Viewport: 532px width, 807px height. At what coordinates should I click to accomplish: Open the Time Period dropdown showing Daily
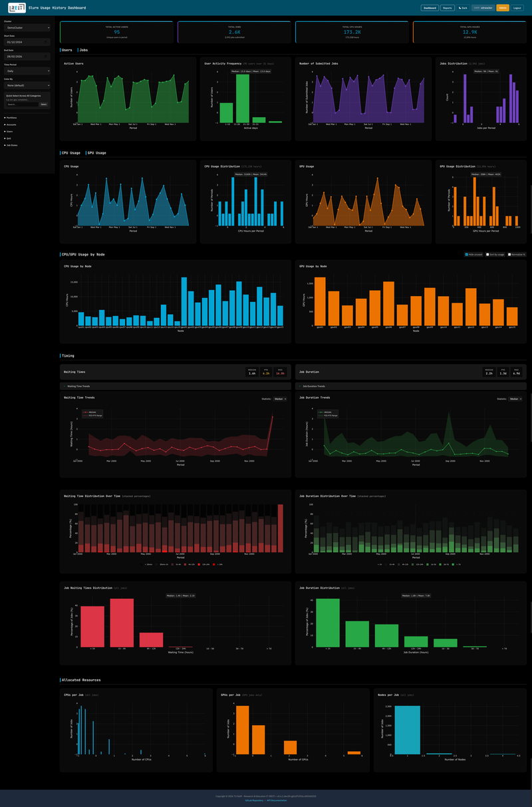[x=27, y=71]
